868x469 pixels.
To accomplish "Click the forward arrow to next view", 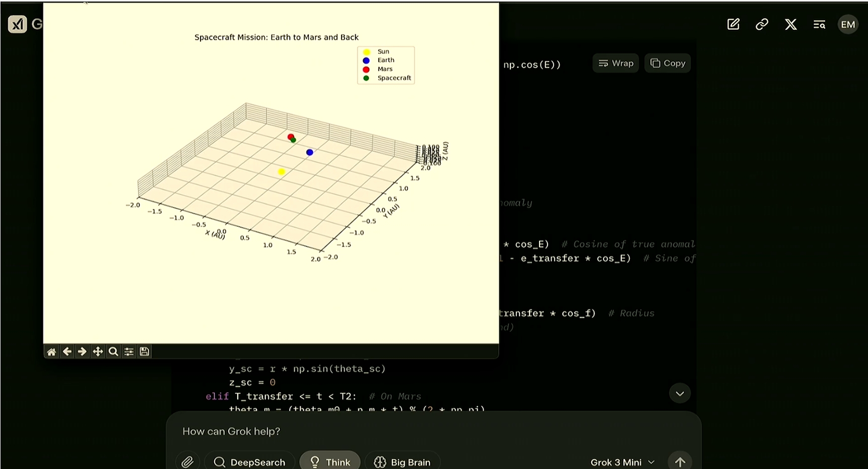I will (82, 351).
